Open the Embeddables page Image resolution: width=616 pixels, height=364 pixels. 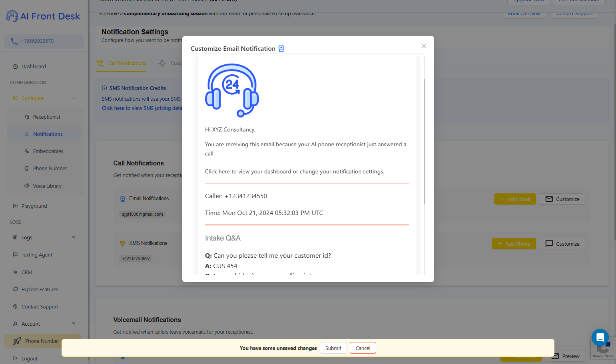(x=48, y=151)
